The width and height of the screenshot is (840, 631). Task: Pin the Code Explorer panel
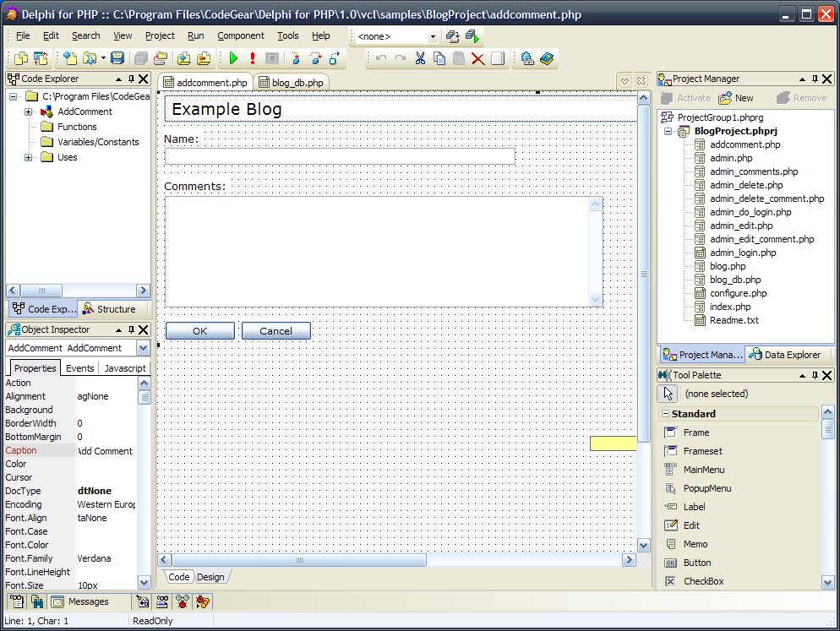(131, 79)
